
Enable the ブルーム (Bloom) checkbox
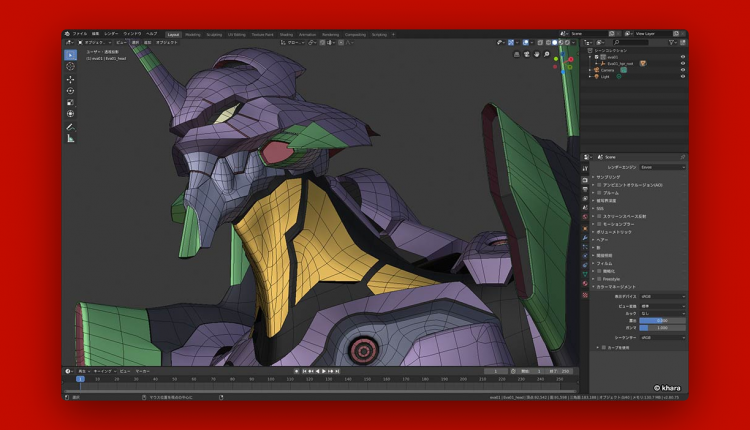coord(599,192)
